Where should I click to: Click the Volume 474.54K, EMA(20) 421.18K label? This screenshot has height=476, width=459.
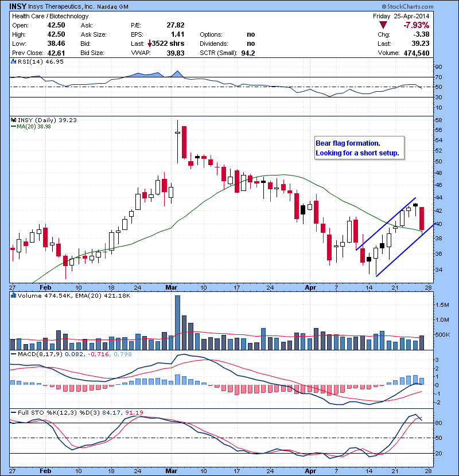click(x=74, y=295)
